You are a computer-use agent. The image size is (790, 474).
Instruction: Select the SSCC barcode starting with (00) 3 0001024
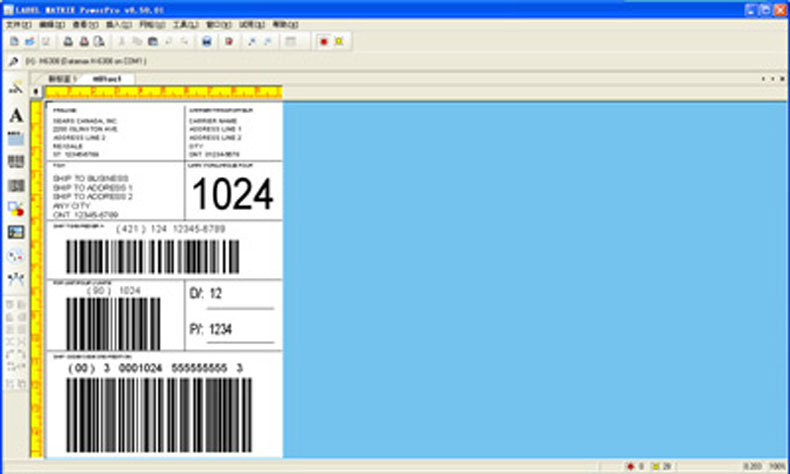click(x=159, y=415)
